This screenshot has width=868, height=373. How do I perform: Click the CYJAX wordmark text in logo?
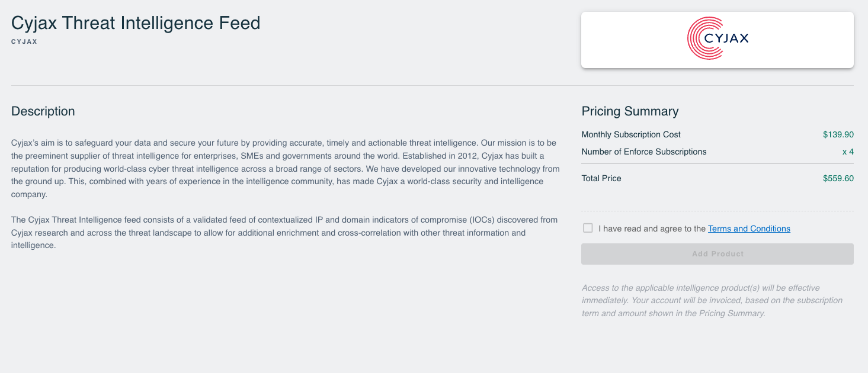point(726,38)
